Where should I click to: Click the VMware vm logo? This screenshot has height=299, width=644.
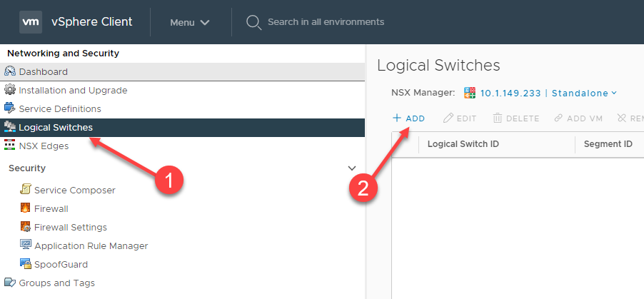[31, 22]
